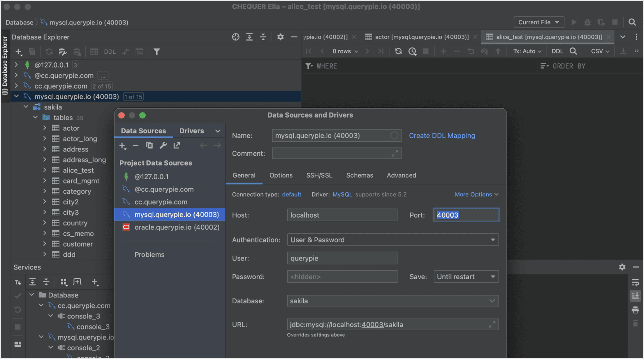The image size is (644, 359).
Task: Open the Tx: Auto transaction mode dropdown
Action: coord(526,51)
